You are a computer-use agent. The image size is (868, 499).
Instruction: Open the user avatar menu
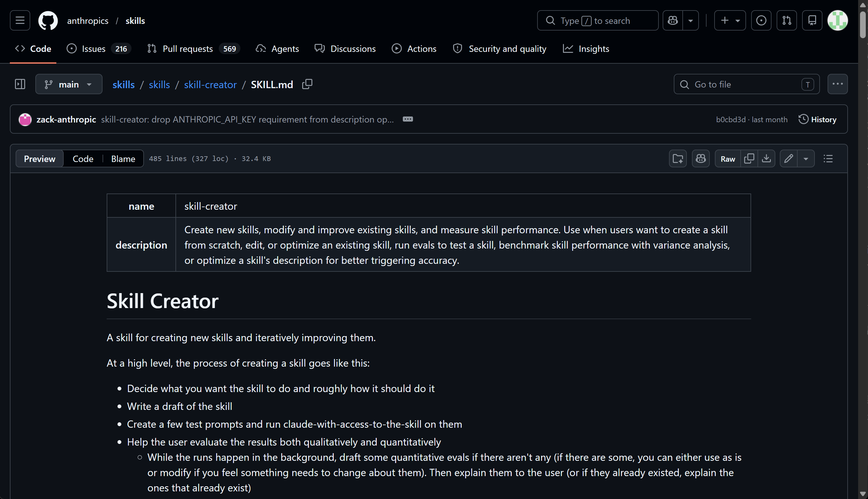837,21
